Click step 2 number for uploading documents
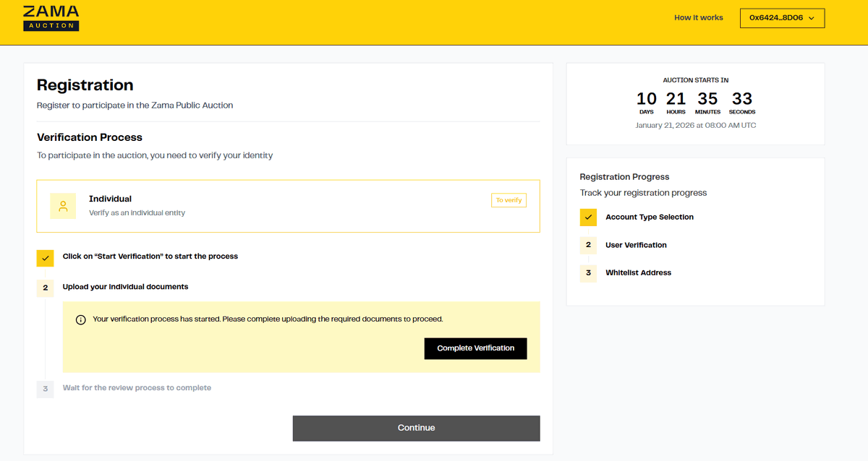Viewport: 868px width, 461px height. pyautogui.click(x=46, y=288)
